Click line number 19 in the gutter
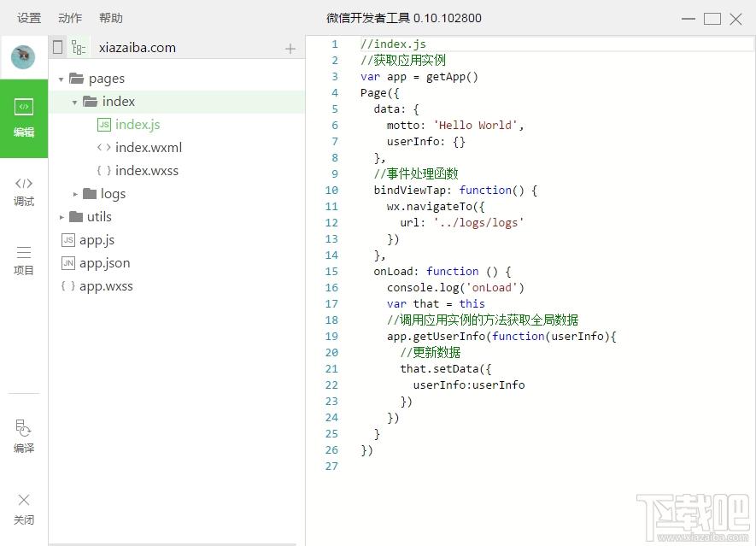 (331, 336)
